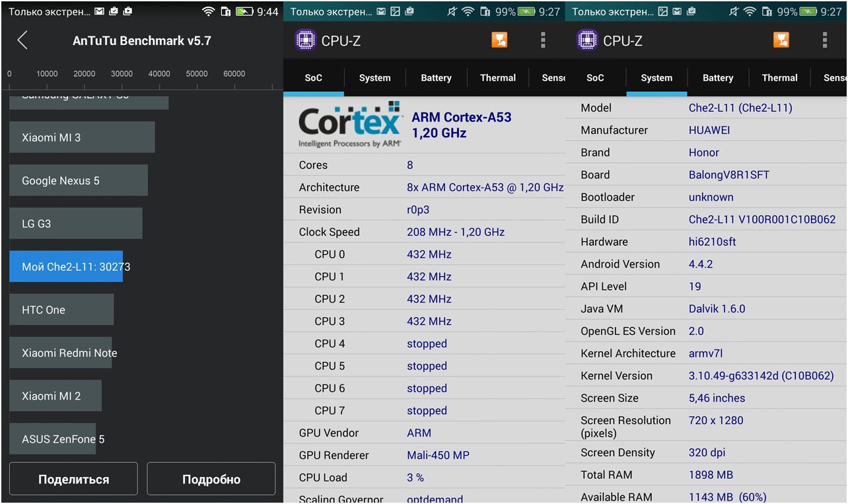This screenshot has width=848, height=504.
Task: Open overflow menu on the Cortex-A53 SoC screen
Action: 543,40
